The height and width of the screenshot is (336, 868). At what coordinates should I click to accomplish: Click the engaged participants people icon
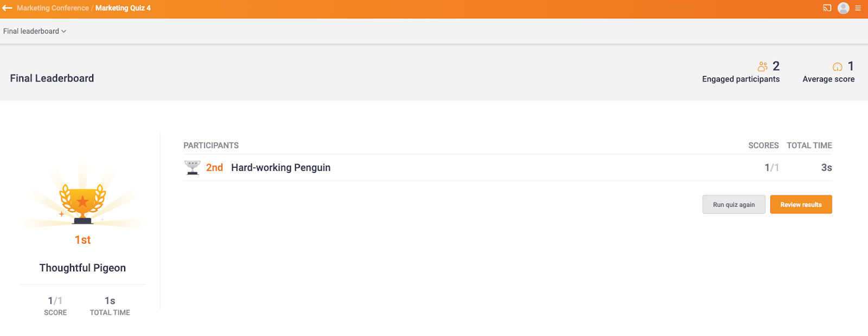click(x=762, y=66)
